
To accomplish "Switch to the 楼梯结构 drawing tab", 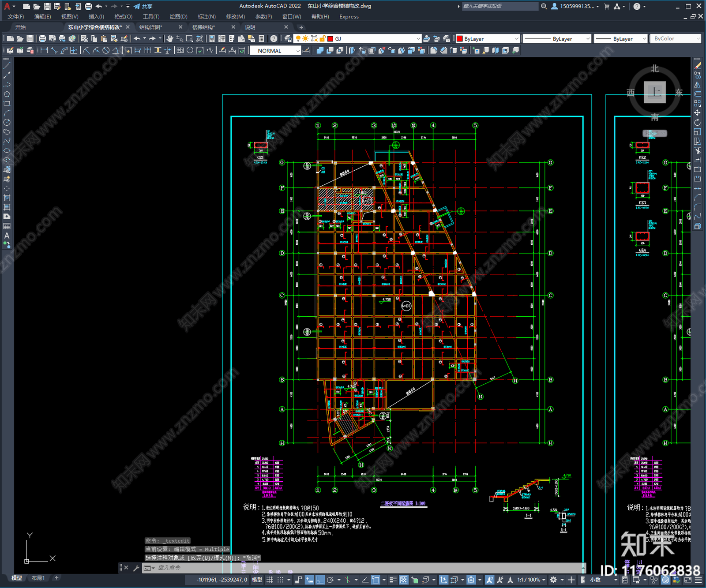I will 203,27.
